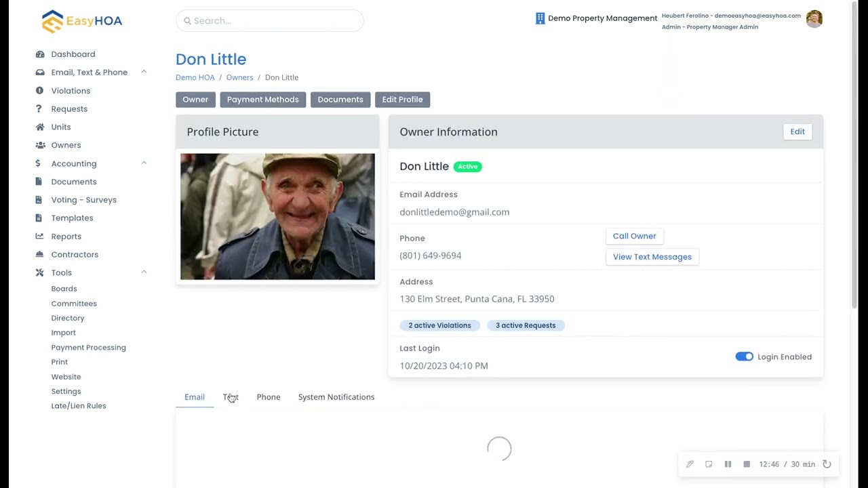Click the Owners people icon
The height and width of the screenshot is (488, 868).
40,145
